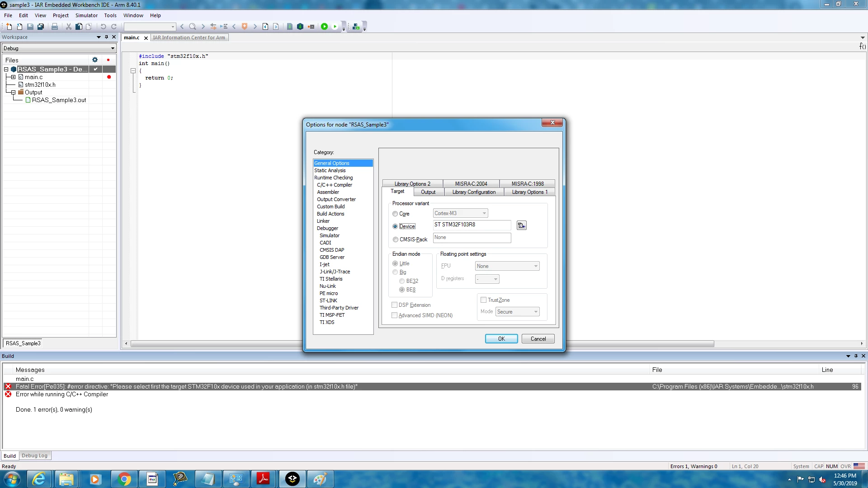This screenshot has height=488, width=868.
Task: Click the Paste toolbar icon
Action: pos(89,27)
